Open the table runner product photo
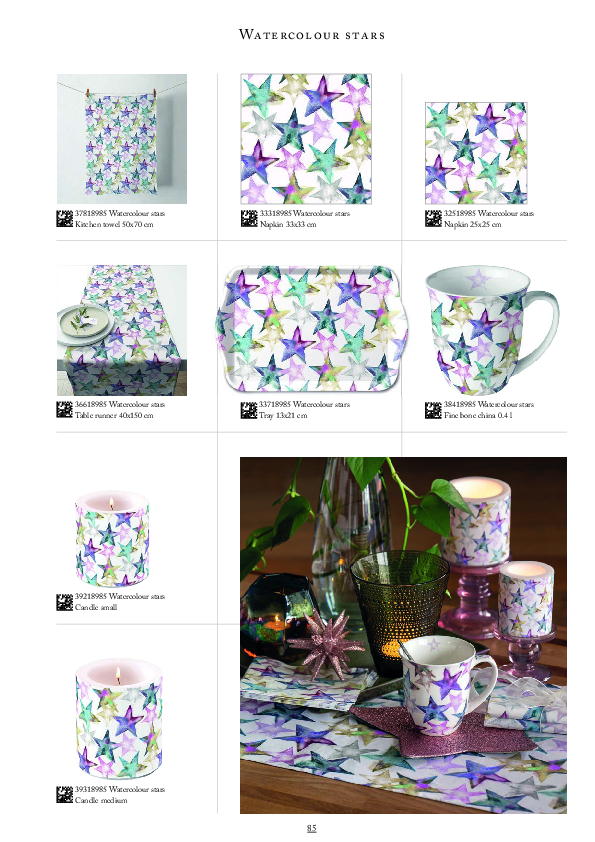 122,330
